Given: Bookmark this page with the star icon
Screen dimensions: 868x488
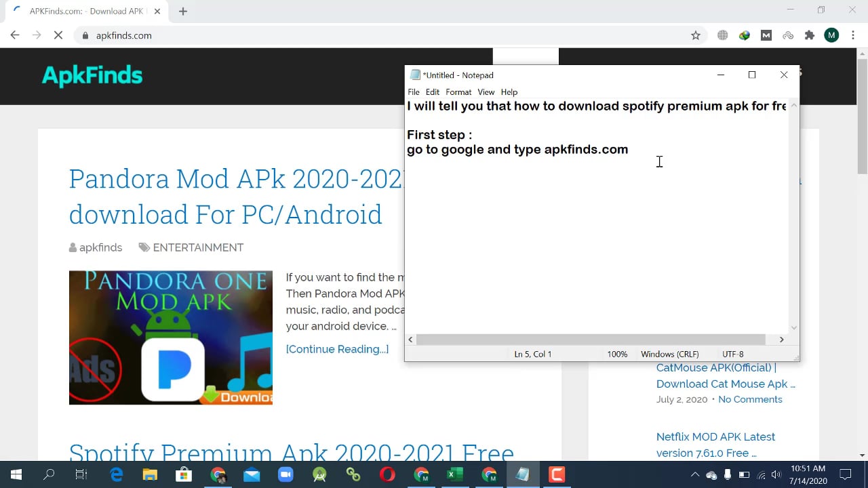Looking at the screenshot, I should pyautogui.click(x=696, y=35).
